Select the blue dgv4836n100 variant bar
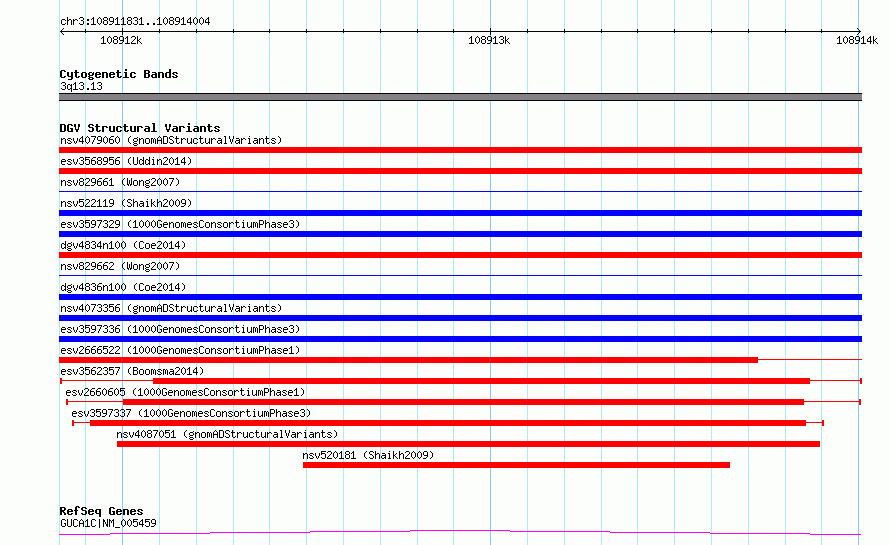 [460, 297]
